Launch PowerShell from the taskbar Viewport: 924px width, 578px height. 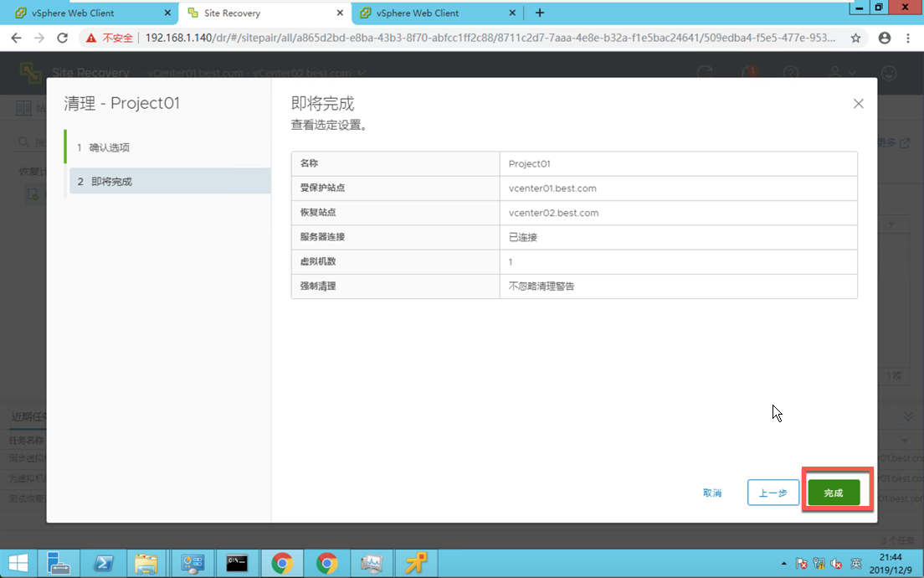(103, 563)
